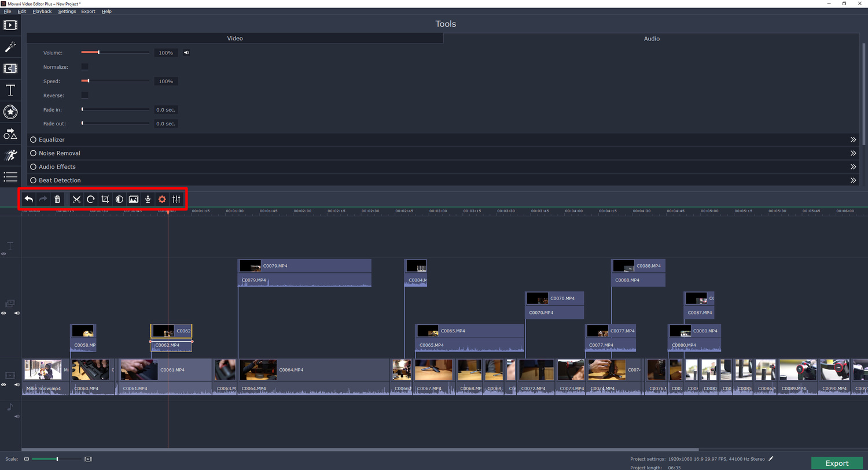This screenshot has width=868, height=470.
Task: Undo the last action
Action: point(28,199)
